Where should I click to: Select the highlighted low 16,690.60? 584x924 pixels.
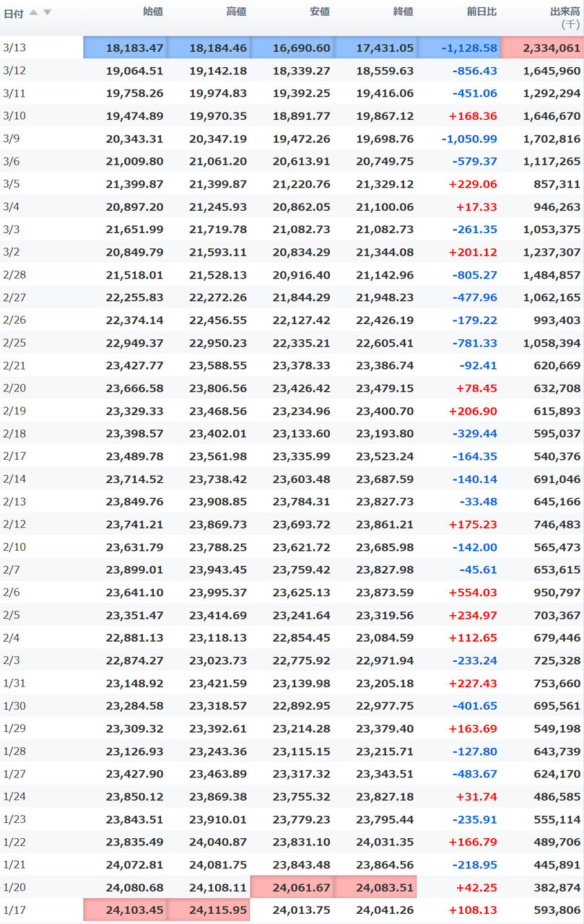click(292, 48)
